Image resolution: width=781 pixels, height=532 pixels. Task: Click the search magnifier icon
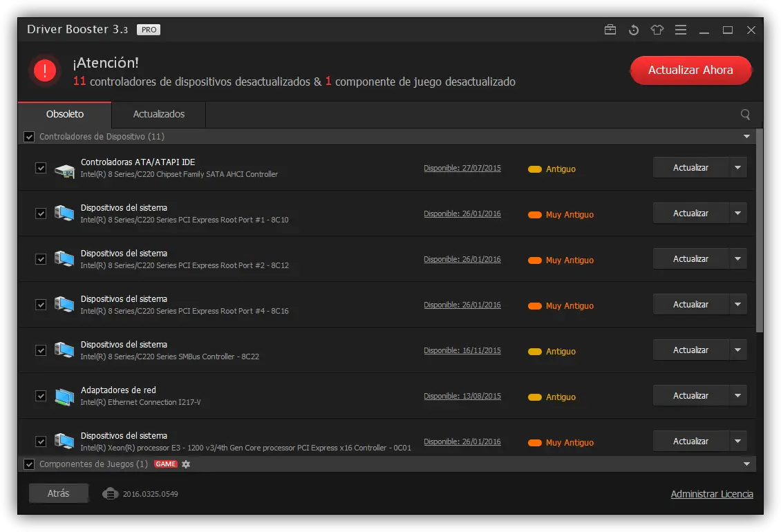click(x=745, y=115)
